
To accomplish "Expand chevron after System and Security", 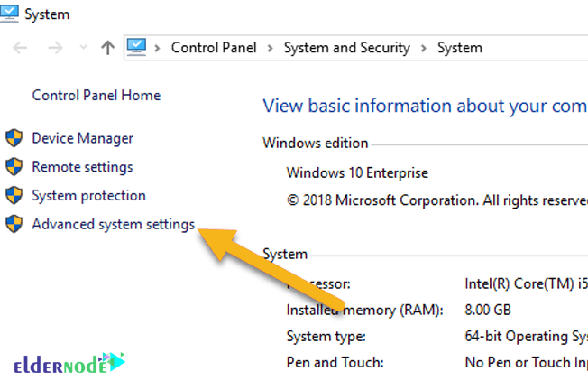I will pos(423,48).
